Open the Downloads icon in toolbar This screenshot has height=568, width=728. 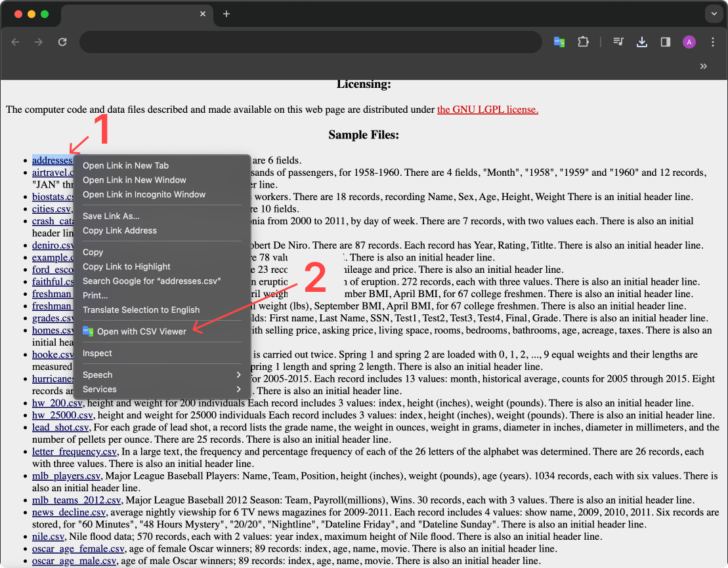pyautogui.click(x=641, y=41)
